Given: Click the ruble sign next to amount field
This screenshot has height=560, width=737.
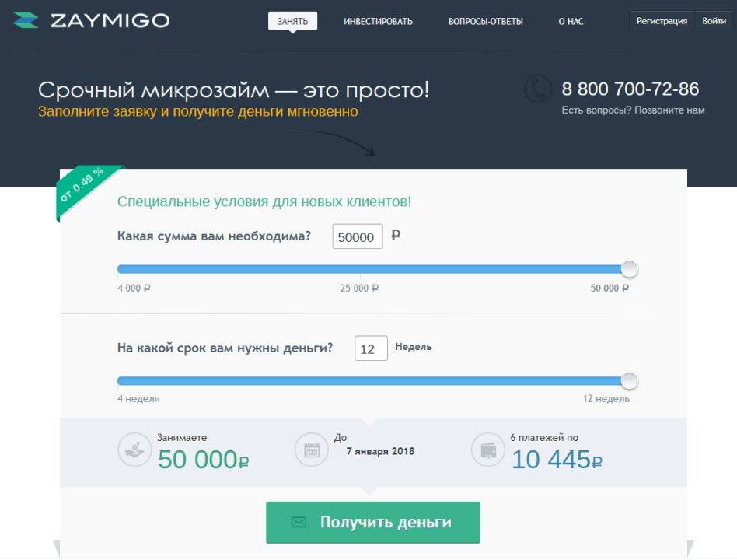Looking at the screenshot, I should [x=396, y=236].
